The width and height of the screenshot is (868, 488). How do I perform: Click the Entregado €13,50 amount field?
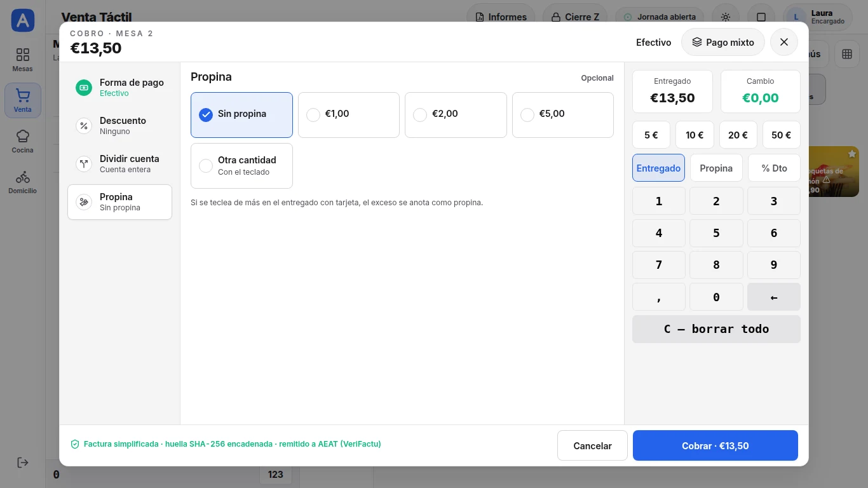coord(672,91)
